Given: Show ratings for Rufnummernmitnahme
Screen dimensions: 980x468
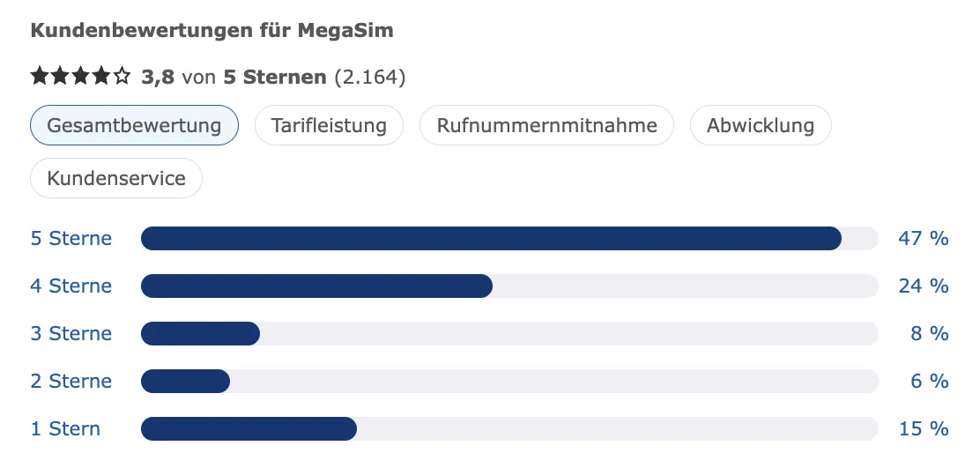Looking at the screenshot, I should tap(546, 125).
